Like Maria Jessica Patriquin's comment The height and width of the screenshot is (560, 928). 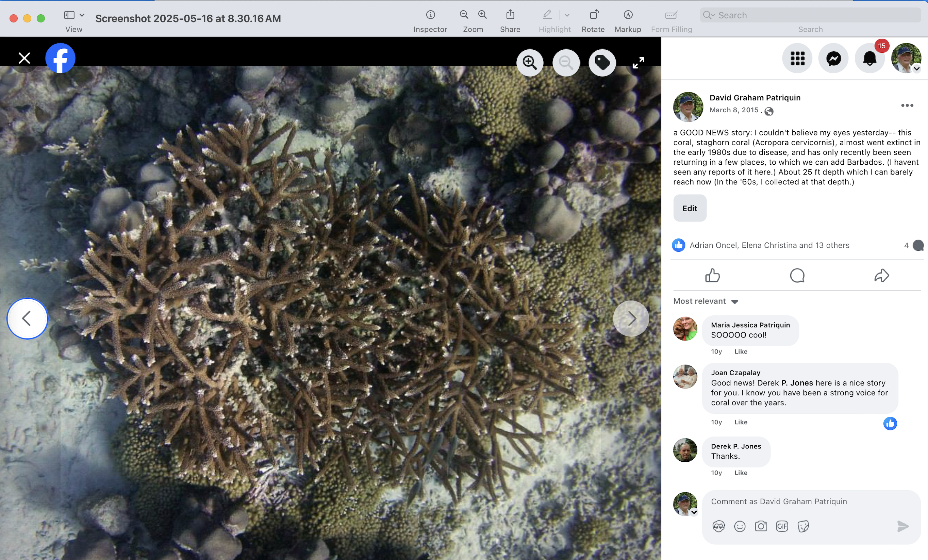[x=741, y=351]
